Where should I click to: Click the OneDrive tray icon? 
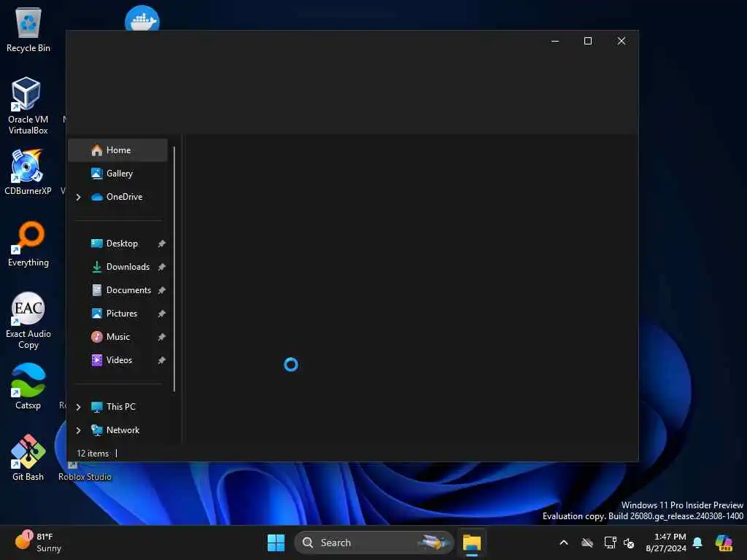[x=587, y=542]
